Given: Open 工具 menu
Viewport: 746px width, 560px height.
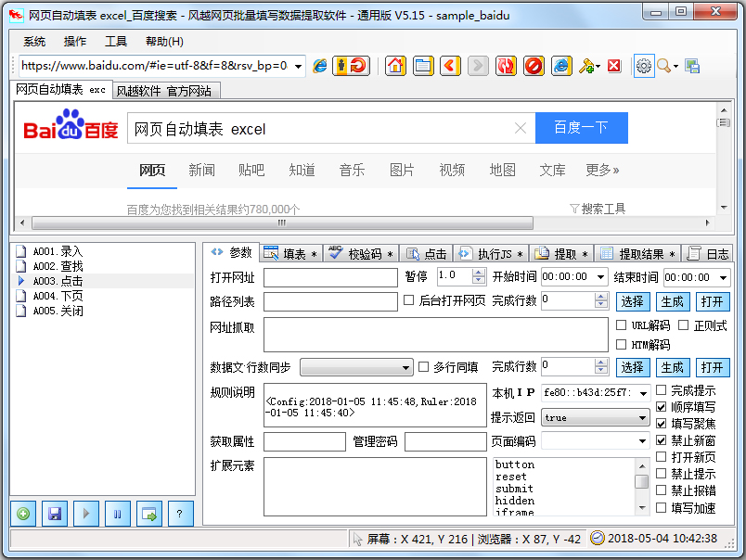Looking at the screenshot, I should [x=116, y=42].
